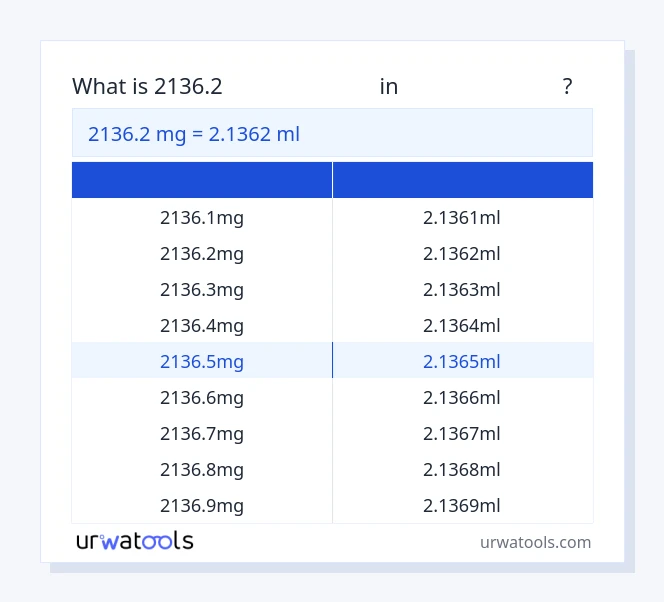This screenshot has width=664, height=602.
Task: Select highlighted 2136.5mg cell
Action: 202,362
